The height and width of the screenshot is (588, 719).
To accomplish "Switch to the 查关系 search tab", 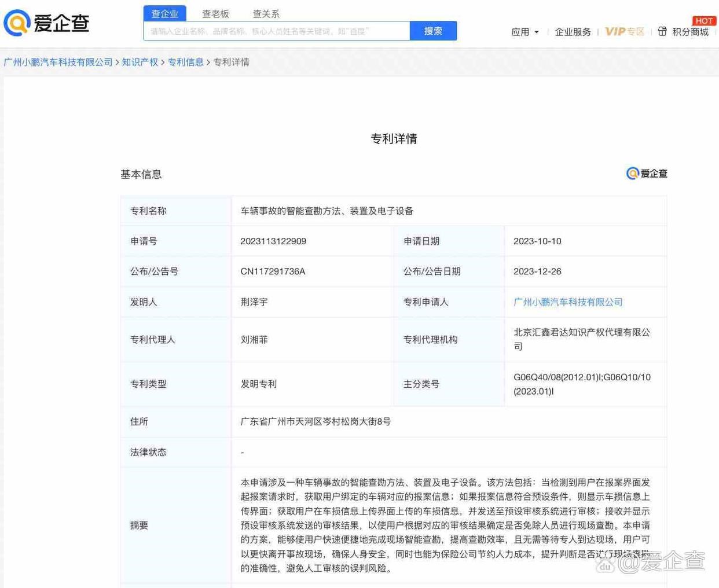I will tap(266, 14).
